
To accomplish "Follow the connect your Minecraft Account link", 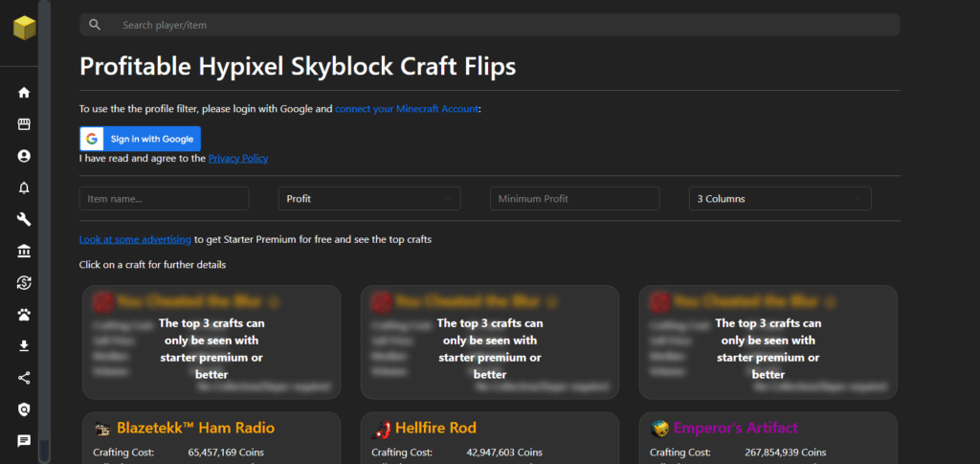I will point(407,109).
